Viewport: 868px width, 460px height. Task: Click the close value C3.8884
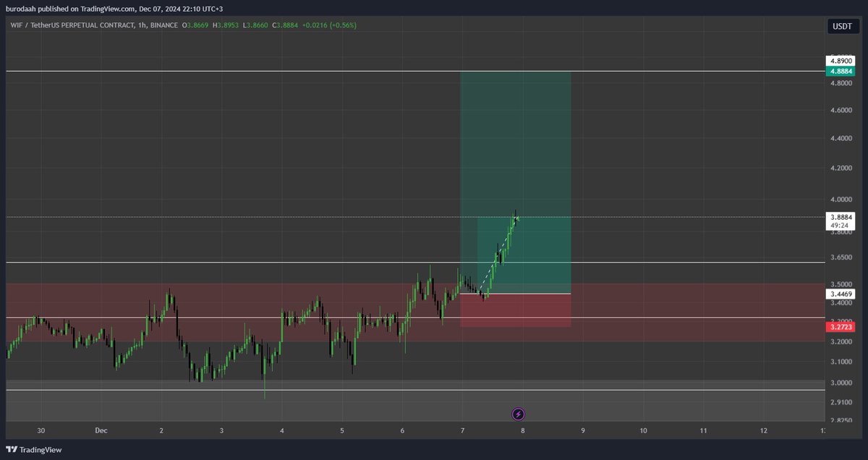pos(286,25)
